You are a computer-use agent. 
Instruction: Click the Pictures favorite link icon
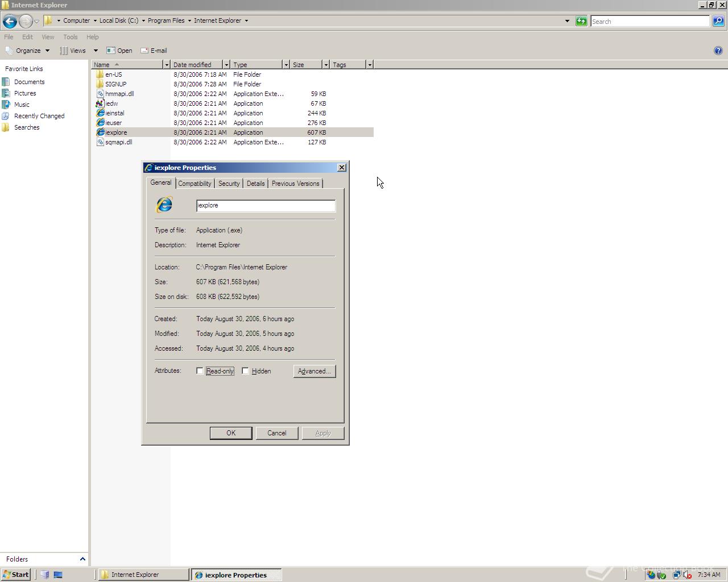point(6,93)
